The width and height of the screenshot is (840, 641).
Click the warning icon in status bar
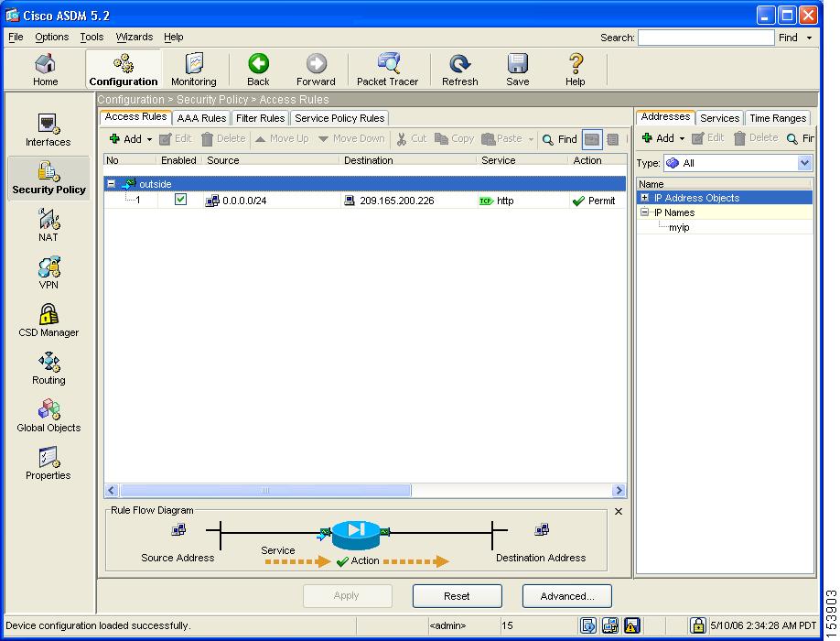632,625
